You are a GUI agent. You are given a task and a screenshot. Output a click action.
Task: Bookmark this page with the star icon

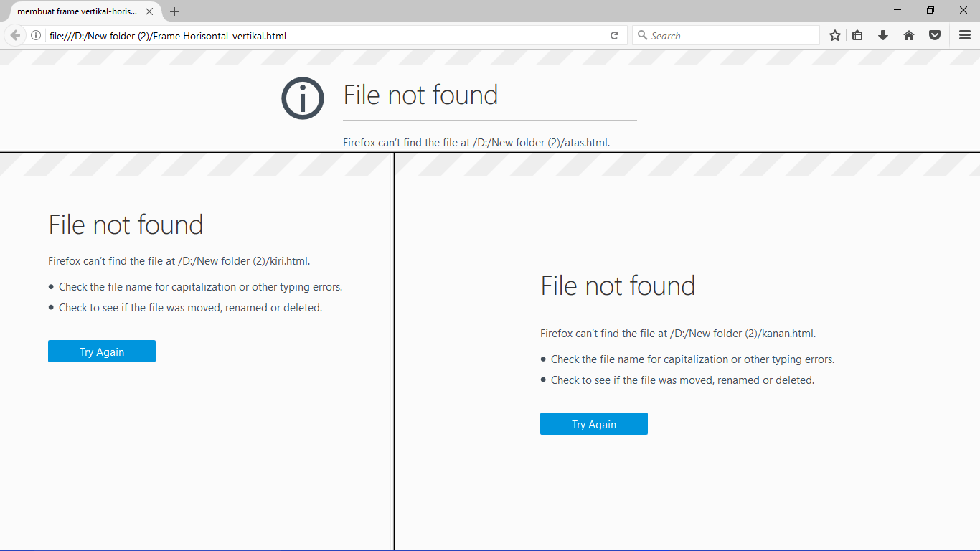pyautogui.click(x=835, y=35)
